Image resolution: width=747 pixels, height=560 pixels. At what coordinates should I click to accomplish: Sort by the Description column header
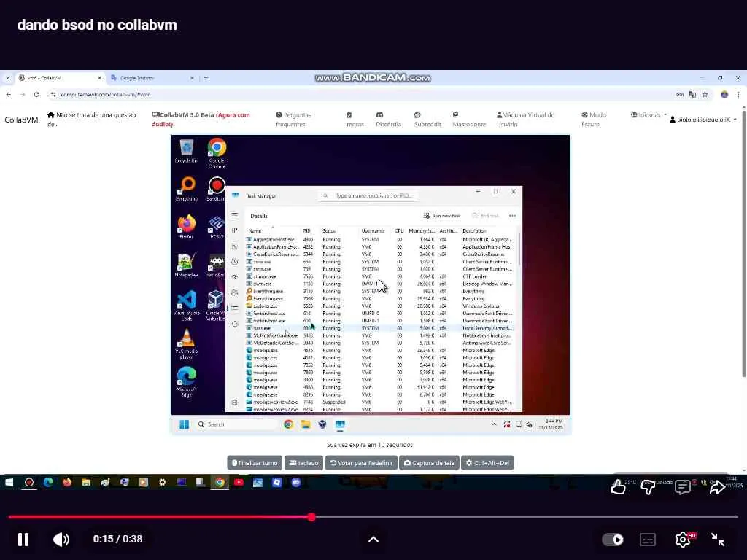coord(474,231)
